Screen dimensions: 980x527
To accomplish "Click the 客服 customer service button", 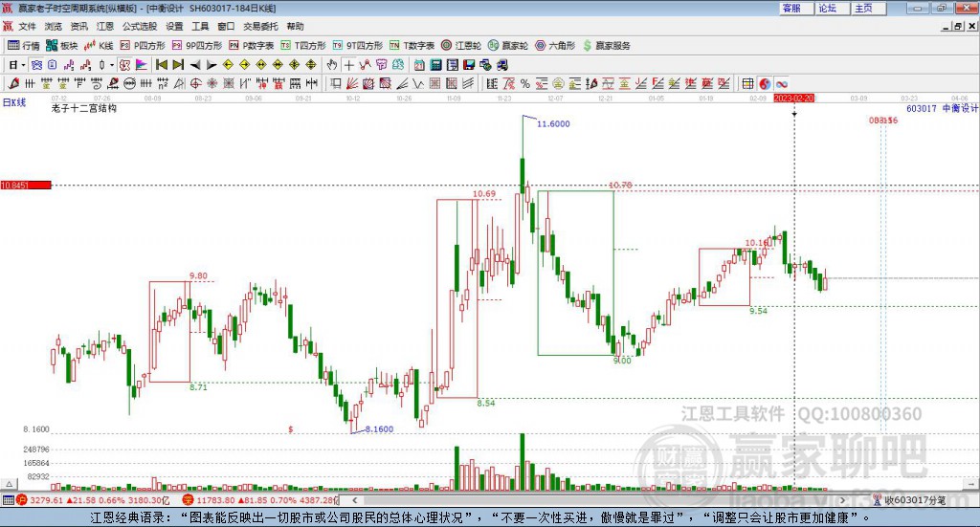I will [x=796, y=8].
